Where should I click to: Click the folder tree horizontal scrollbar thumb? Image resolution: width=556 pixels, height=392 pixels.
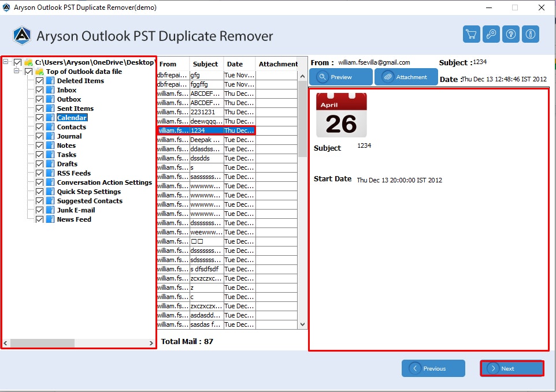(x=42, y=343)
